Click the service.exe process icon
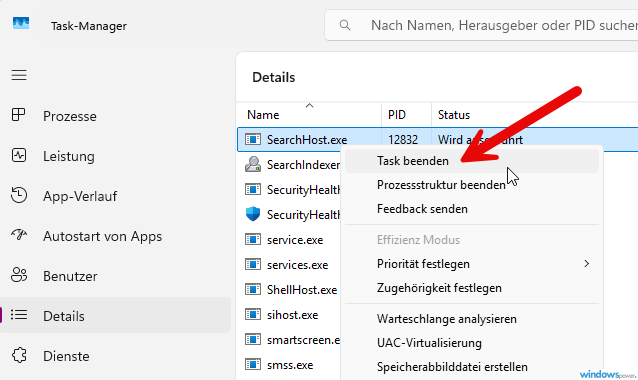Image resolution: width=638 pixels, height=380 pixels. click(253, 239)
